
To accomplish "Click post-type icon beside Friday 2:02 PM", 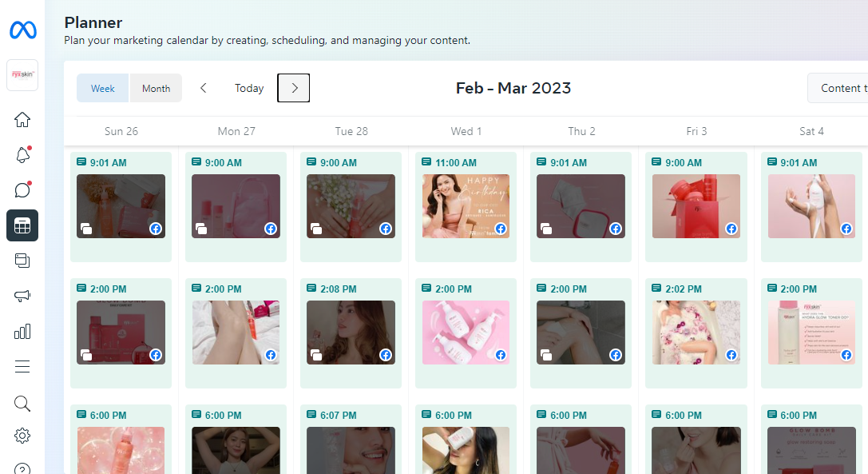I will pos(656,289).
